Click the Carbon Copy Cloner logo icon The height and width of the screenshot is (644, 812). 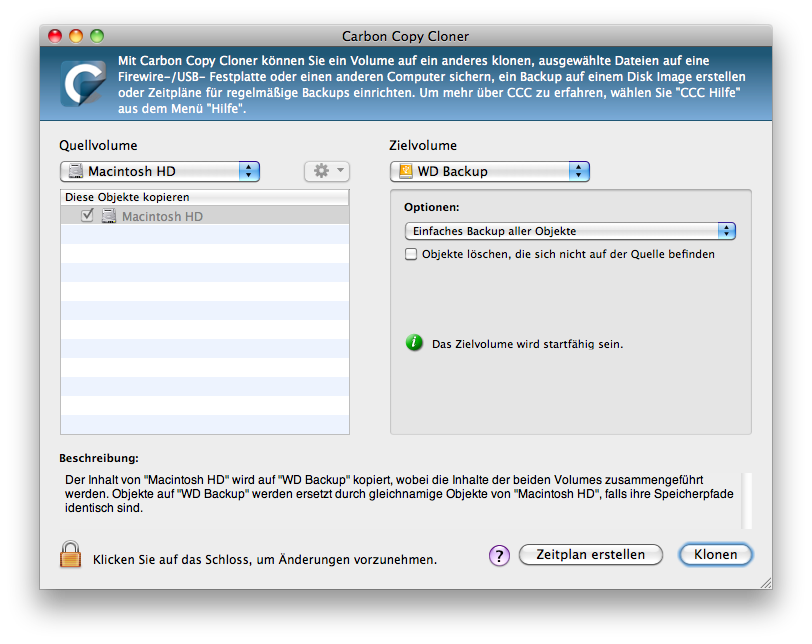(x=83, y=83)
